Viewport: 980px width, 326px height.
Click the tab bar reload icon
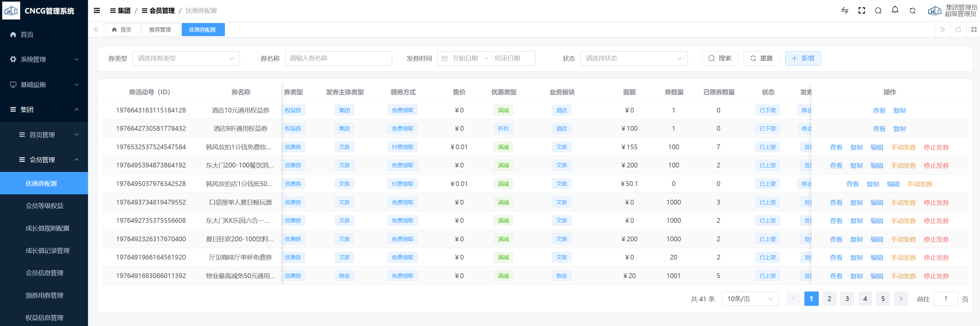tap(958, 30)
